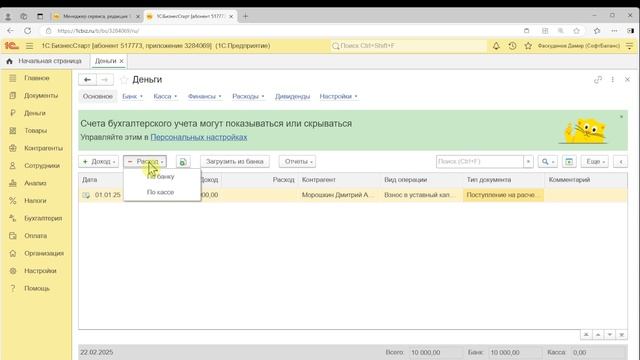Expand the Расходы submenu
Screen dimensions: 640x360
(x=248, y=96)
